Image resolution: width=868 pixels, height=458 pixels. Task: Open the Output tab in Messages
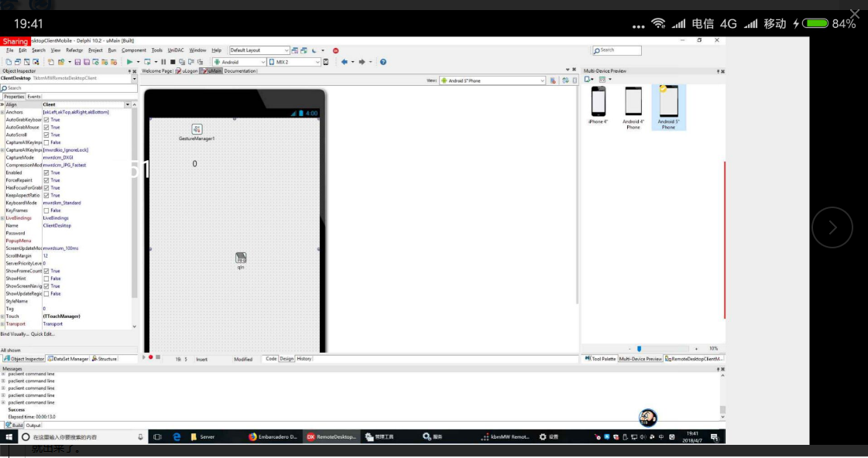click(33, 426)
